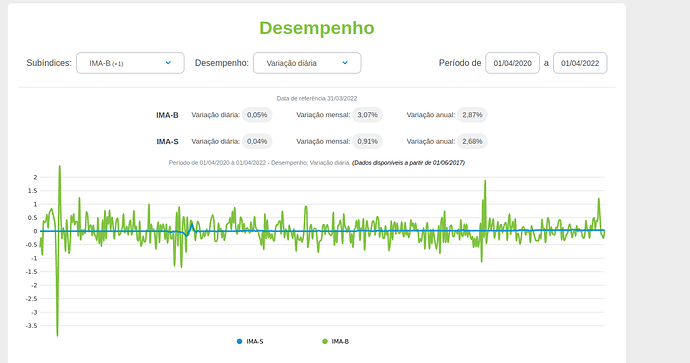Click the IMA-S Variação mensal 0,91% badge
The image size is (690, 363).
click(x=367, y=141)
